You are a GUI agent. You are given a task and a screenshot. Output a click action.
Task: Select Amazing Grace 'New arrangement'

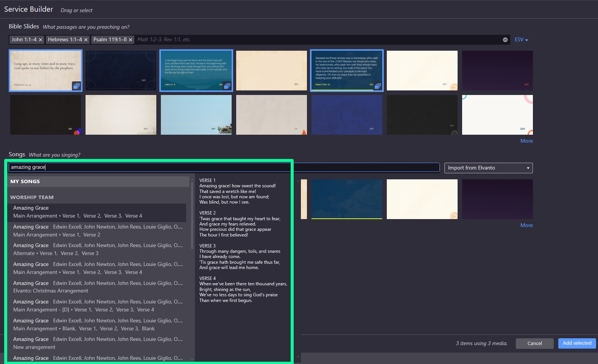[x=97, y=344]
